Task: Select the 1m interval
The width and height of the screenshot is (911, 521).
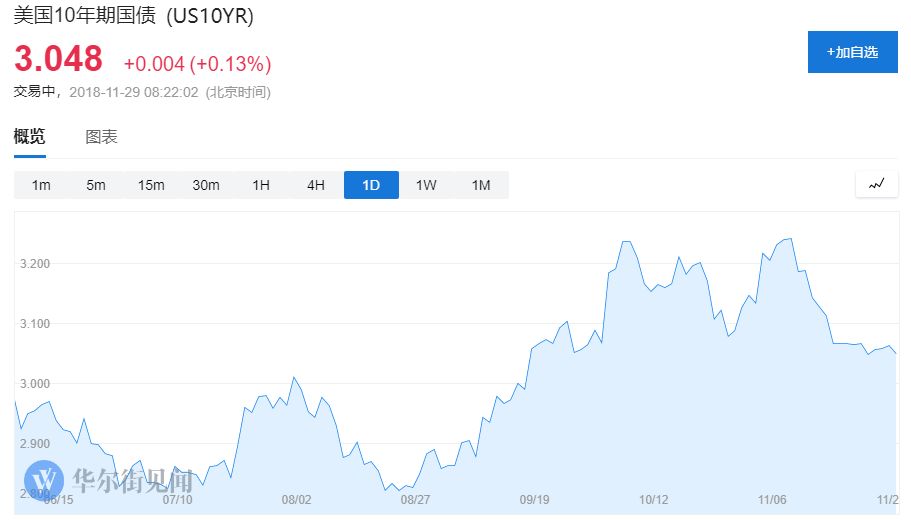Action: click(x=41, y=185)
